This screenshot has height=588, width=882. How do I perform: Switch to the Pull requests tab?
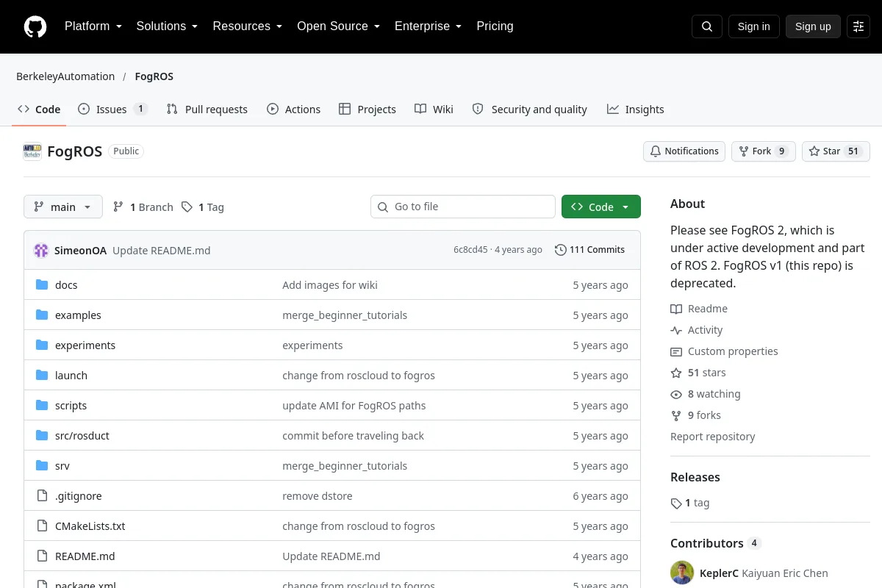pyautogui.click(x=207, y=110)
